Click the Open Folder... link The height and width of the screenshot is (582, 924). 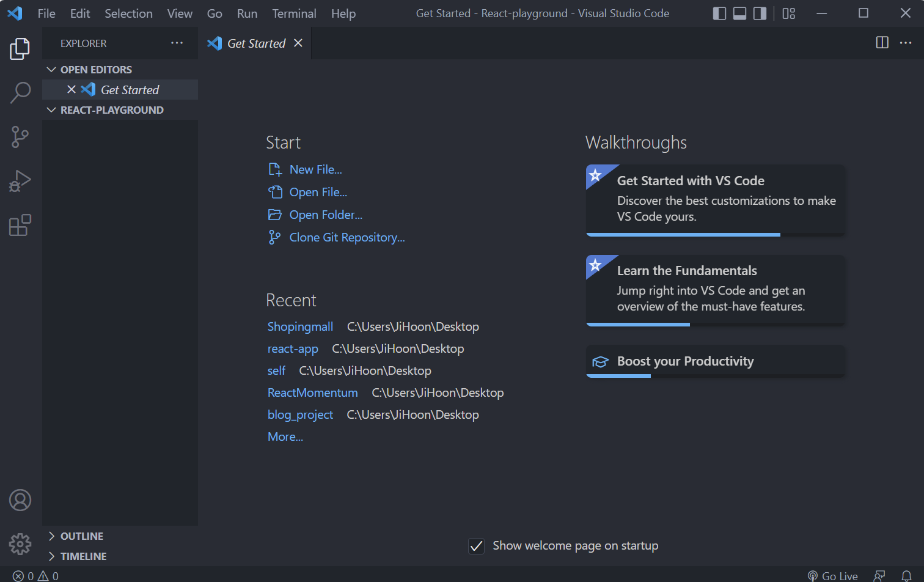tap(326, 215)
